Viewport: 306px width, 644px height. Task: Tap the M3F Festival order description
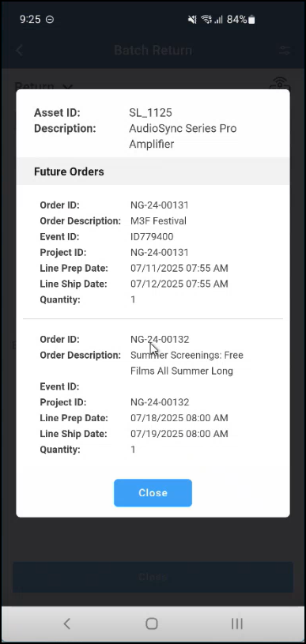159,221
